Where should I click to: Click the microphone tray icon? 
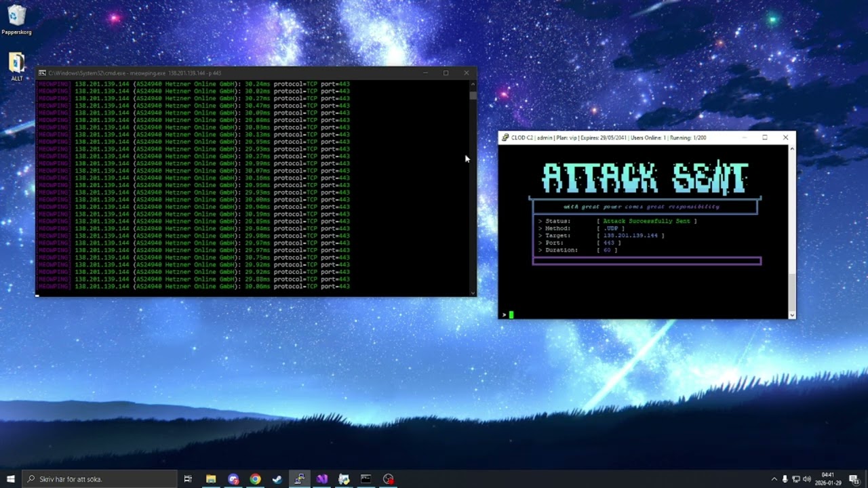(785, 479)
